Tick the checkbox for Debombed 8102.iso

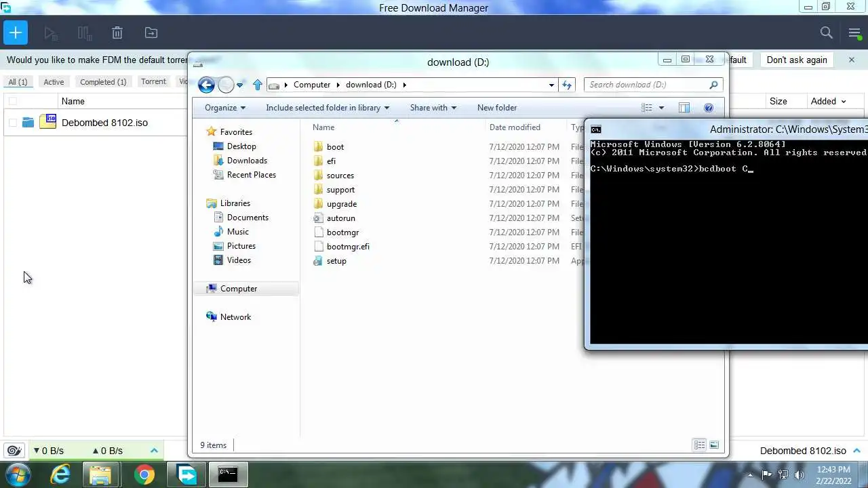click(x=12, y=123)
